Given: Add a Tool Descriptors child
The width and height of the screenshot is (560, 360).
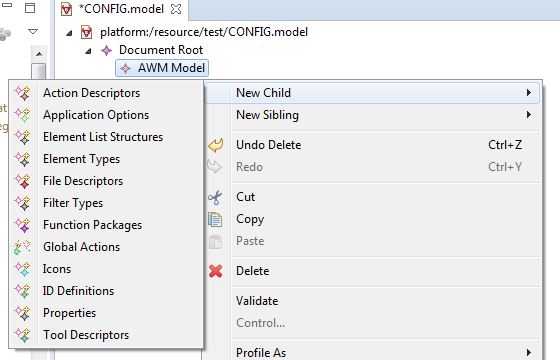Looking at the screenshot, I should click(106, 335).
